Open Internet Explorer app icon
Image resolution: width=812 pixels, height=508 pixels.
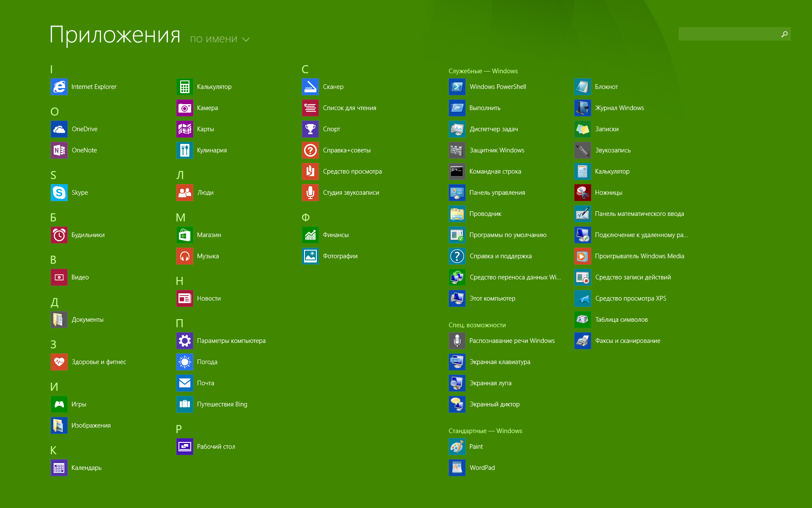pos(59,87)
